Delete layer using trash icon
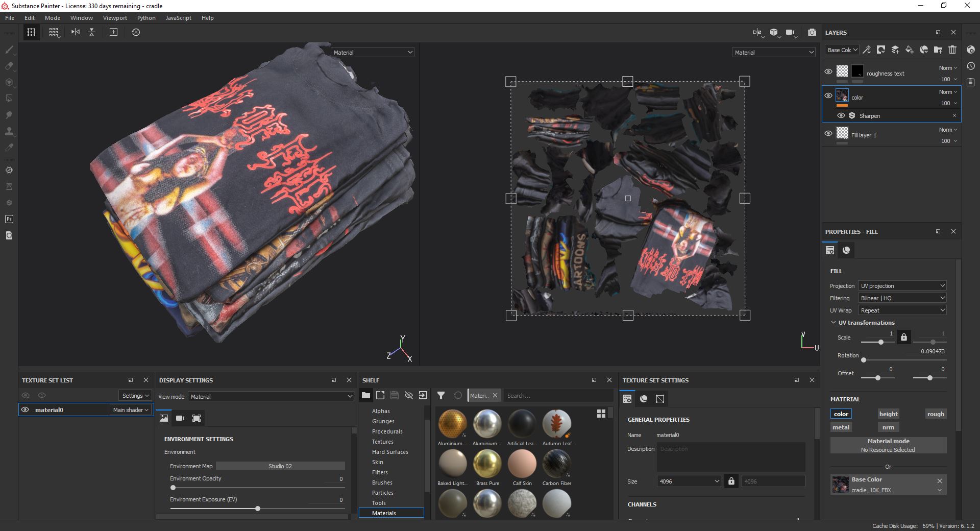The height and width of the screenshot is (531, 980). [952, 50]
